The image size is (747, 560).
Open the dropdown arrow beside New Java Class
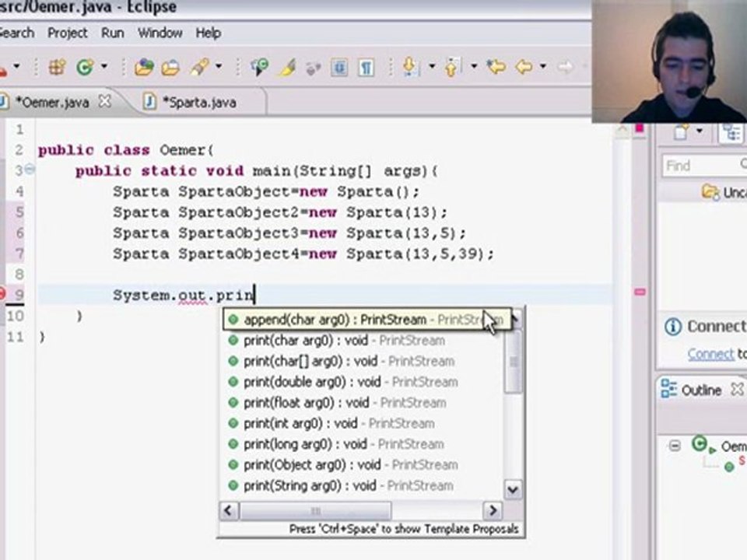point(103,67)
